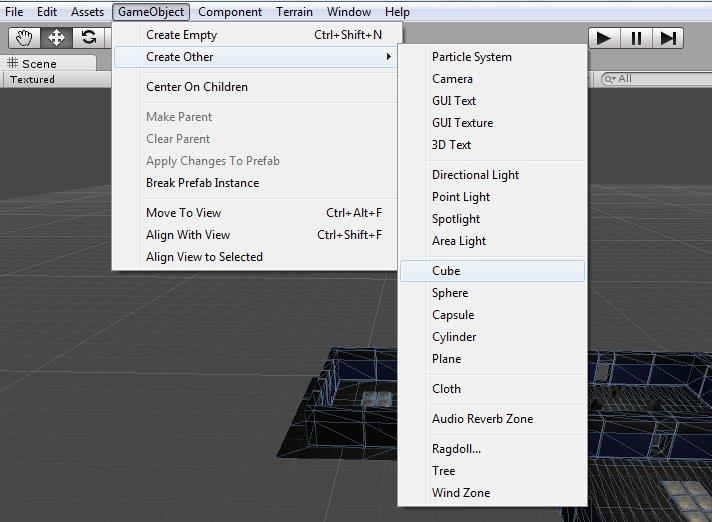Open the Textured draw mode dropdown
Viewport: 712px width, 522px height.
pyautogui.click(x=55, y=79)
